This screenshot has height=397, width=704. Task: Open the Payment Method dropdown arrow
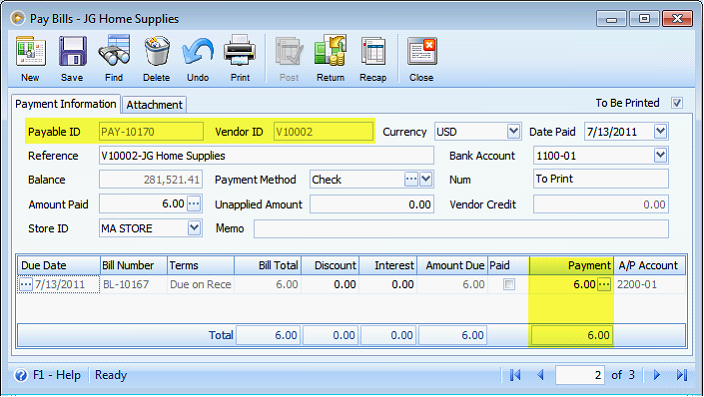click(x=426, y=179)
